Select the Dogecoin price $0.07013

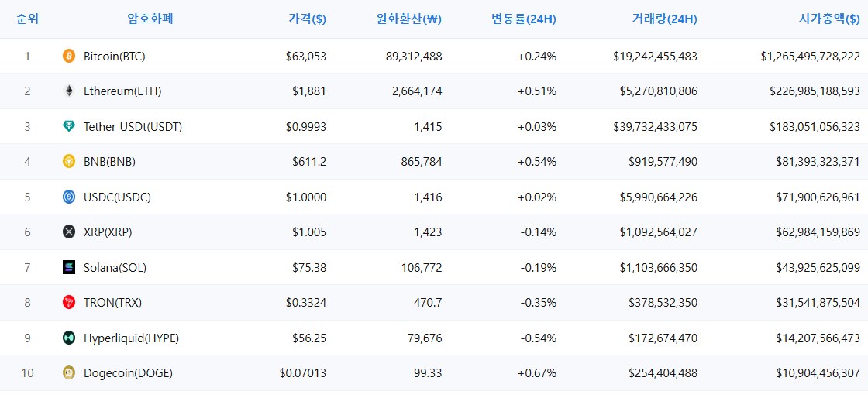(x=303, y=373)
